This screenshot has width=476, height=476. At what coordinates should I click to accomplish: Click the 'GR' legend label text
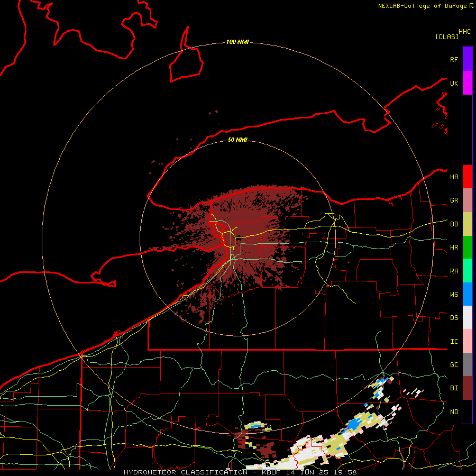454,200
